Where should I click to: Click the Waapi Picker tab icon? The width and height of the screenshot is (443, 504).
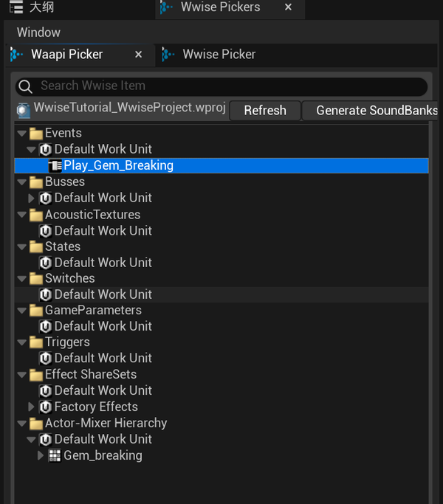tap(16, 55)
